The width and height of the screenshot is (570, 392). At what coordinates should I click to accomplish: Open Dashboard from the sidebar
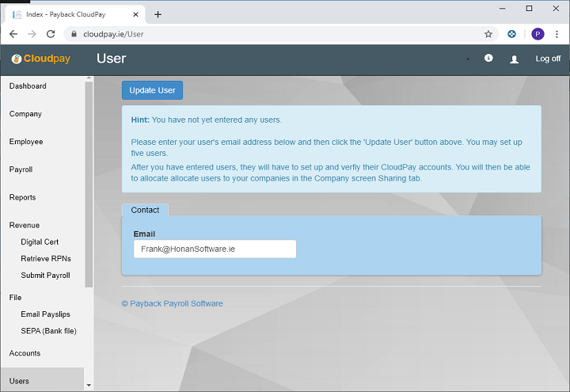coord(28,86)
